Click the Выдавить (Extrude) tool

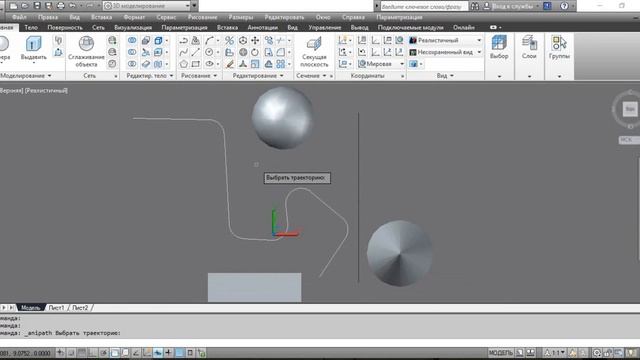(33, 49)
